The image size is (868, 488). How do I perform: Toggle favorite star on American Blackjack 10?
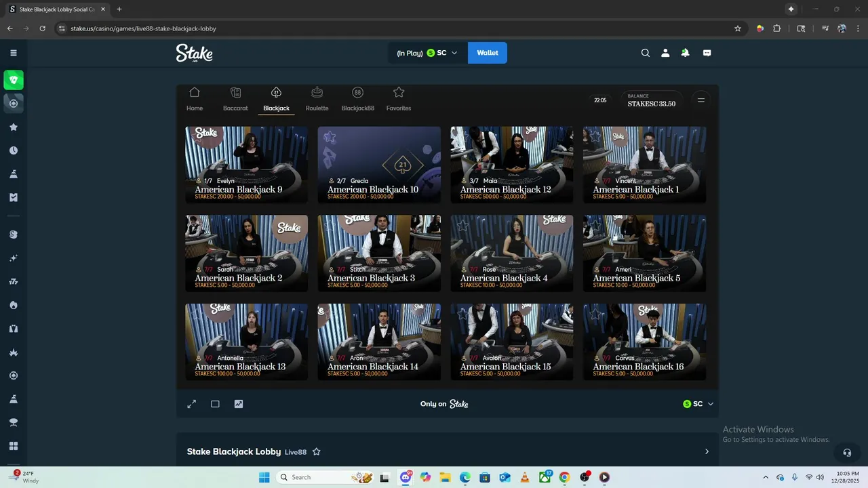click(330, 138)
